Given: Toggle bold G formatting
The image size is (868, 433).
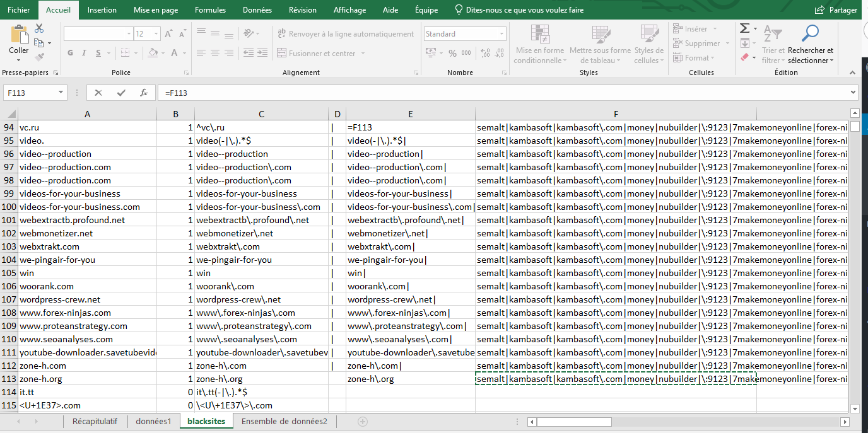Looking at the screenshot, I should [x=70, y=53].
